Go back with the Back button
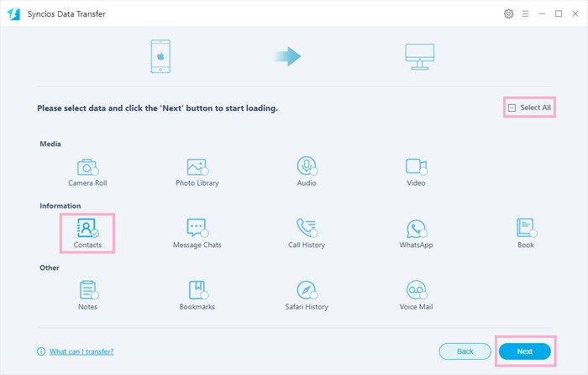The width and height of the screenshot is (588, 375). 465,351
